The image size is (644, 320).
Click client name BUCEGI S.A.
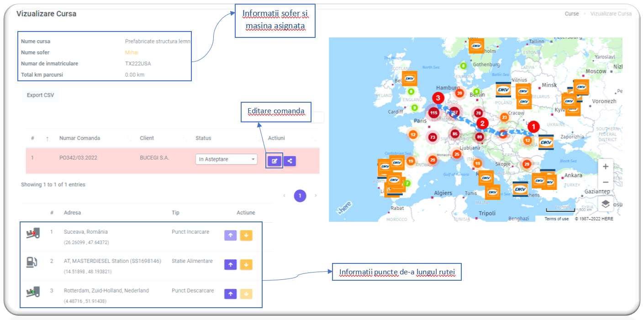[154, 158]
